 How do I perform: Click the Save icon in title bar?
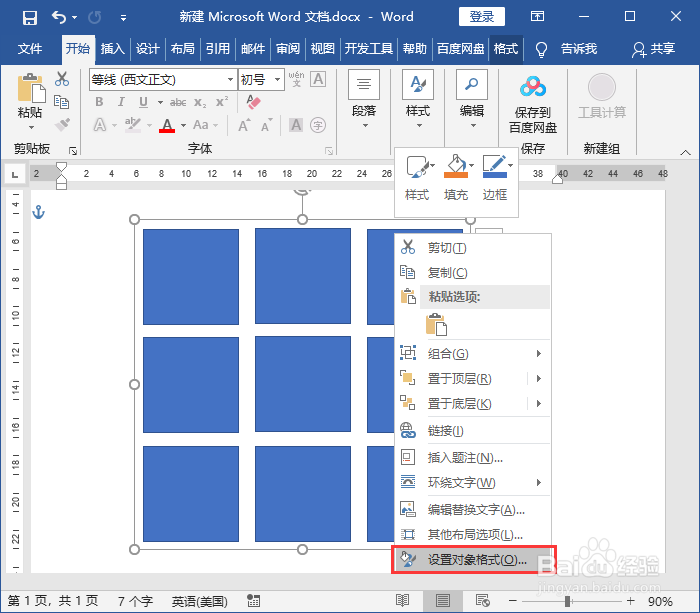coord(30,17)
